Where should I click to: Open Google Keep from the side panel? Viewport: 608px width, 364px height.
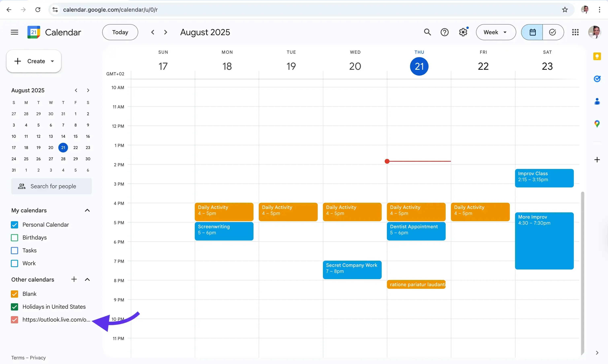point(597,56)
